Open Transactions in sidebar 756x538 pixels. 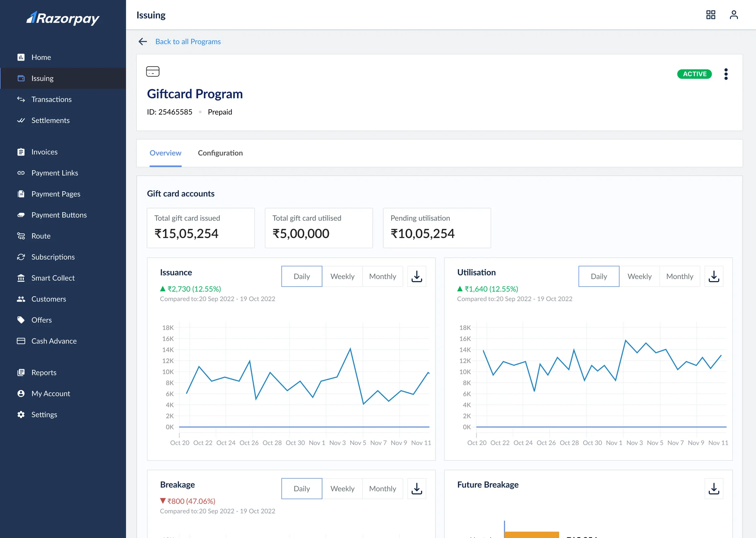pos(63,99)
